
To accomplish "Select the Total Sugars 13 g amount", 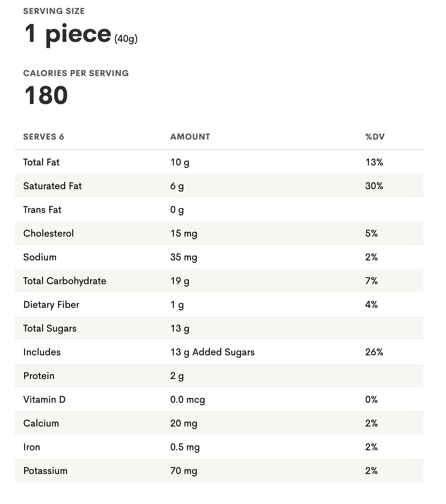I will (180, 329).
